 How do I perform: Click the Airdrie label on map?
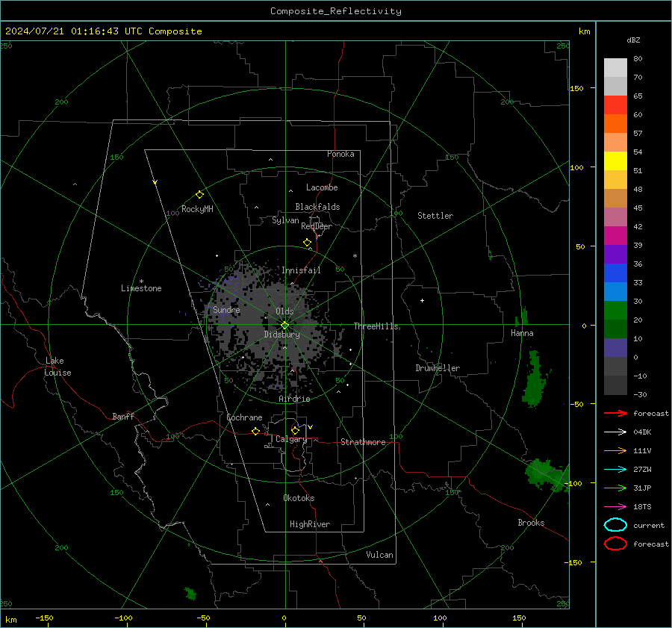click(x=294, y=399)
